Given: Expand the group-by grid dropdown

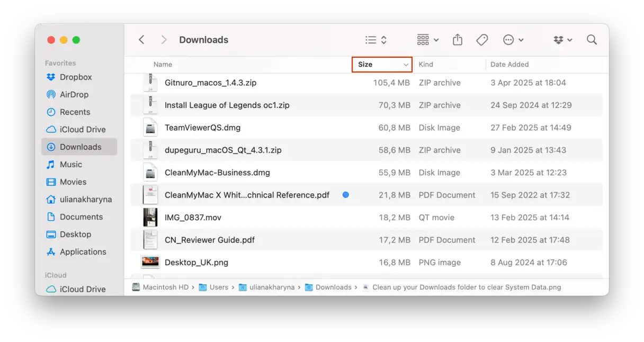Looking at the screenshot, I should 428,40.
